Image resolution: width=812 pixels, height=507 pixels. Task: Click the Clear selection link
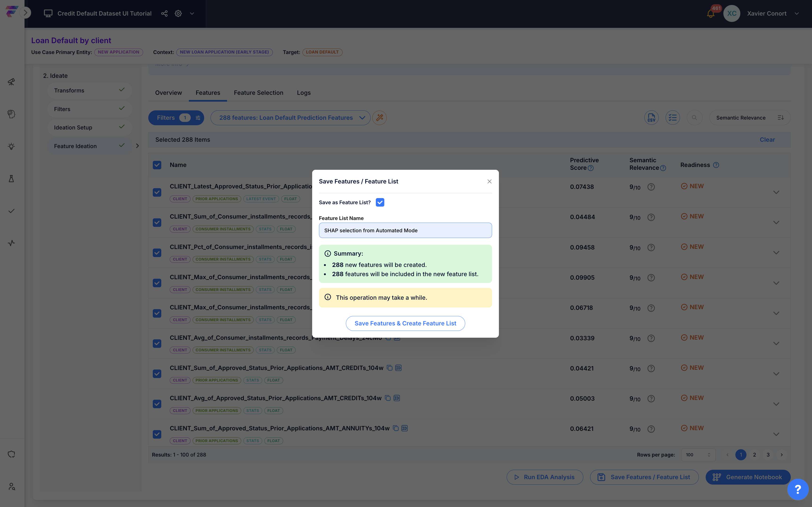767,140
